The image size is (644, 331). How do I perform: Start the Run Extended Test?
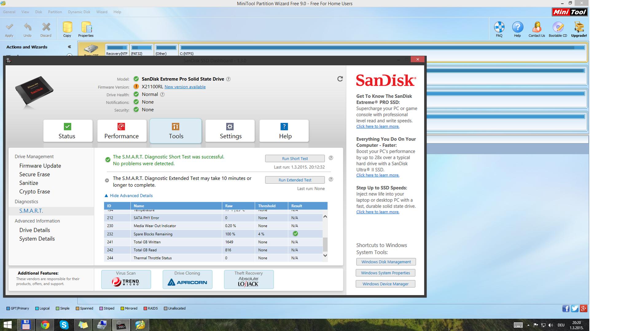click(295, 180)
